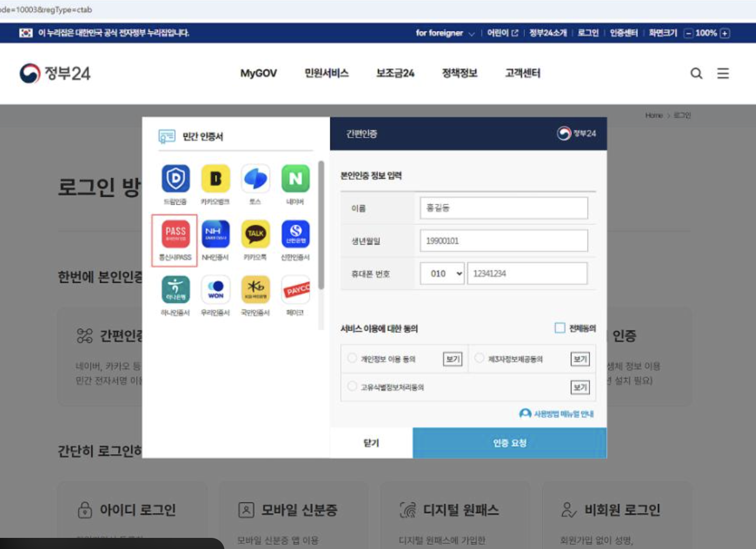Open the 민원서비스 menu

pyautogui.click(x=326, y=73)
